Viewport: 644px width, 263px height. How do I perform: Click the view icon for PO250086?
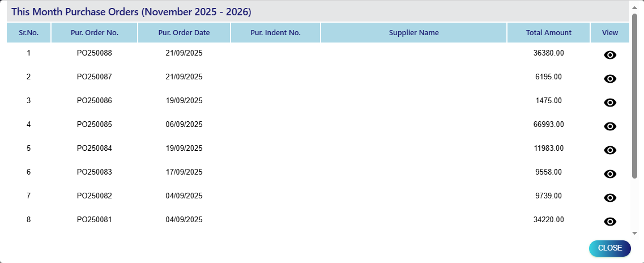[610, 103]
